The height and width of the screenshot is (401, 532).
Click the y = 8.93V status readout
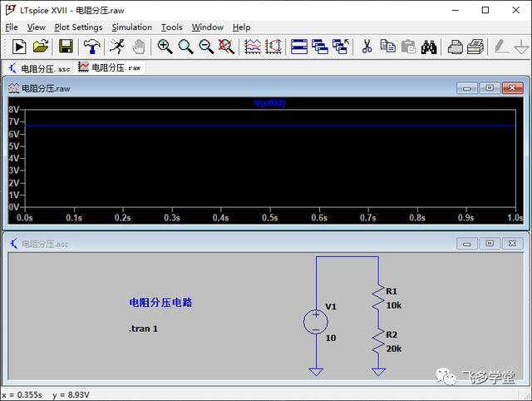point(71,395)
